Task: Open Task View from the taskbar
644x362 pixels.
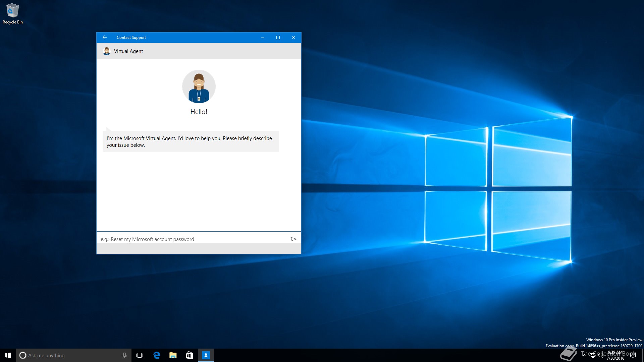Action: pos(140,355)
